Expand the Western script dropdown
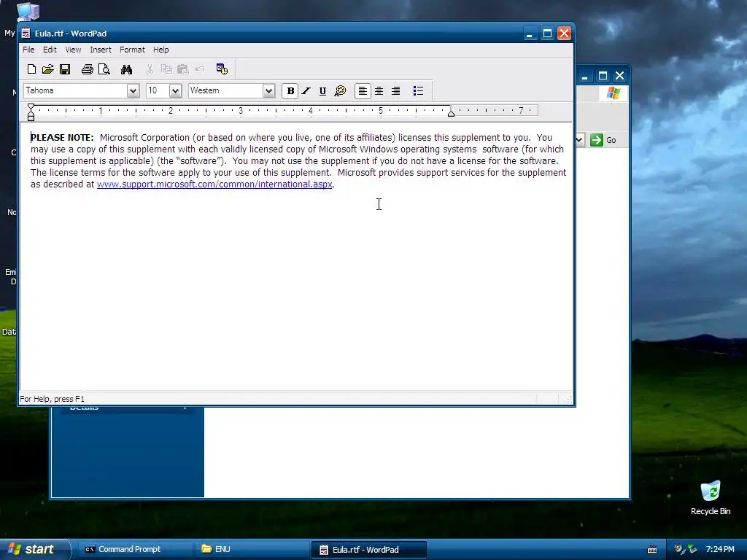The image size is (747, 560). tap(268, 91)
